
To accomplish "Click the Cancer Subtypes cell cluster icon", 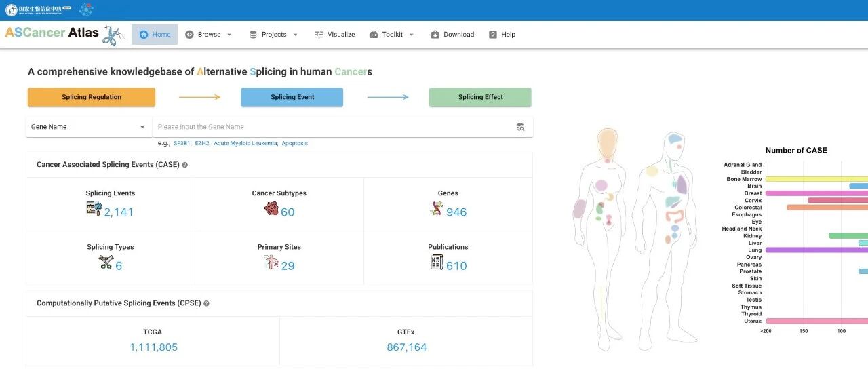I will [271, 209].
